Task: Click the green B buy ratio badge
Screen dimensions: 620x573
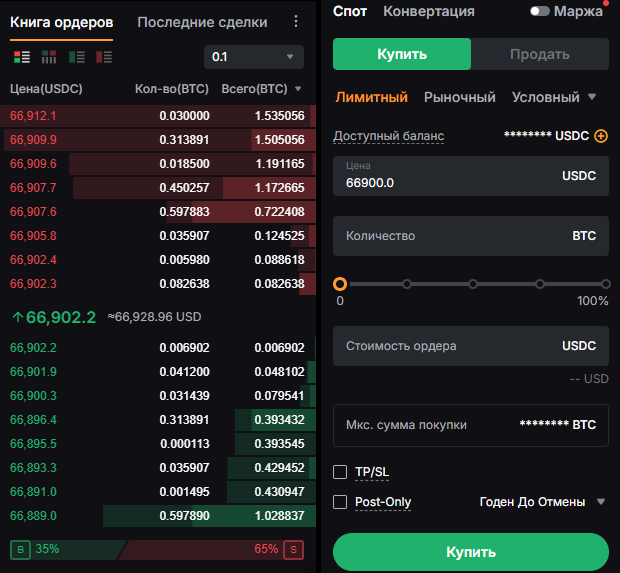Action: click(x=19, y=549)
